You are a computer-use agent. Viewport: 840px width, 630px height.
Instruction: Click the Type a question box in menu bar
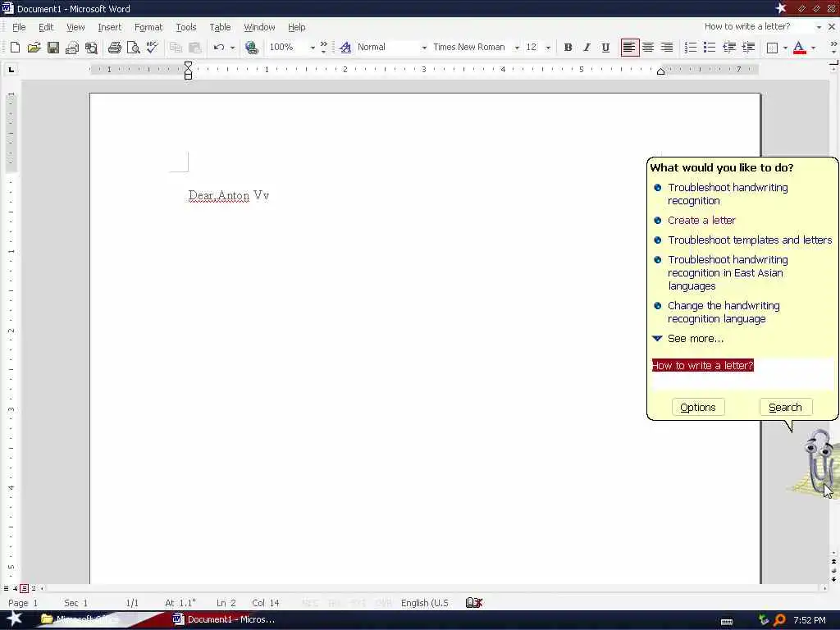(759, 26)
